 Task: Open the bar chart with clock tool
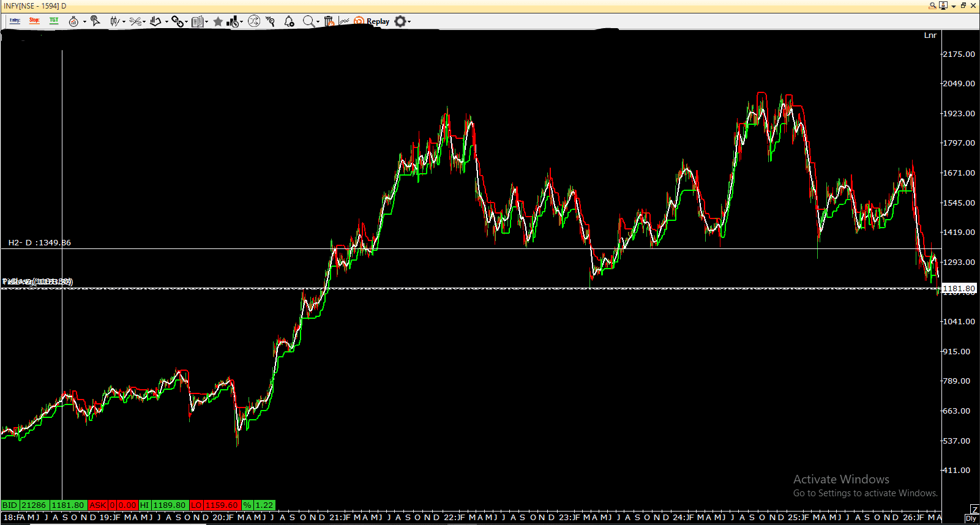point(233,21)
